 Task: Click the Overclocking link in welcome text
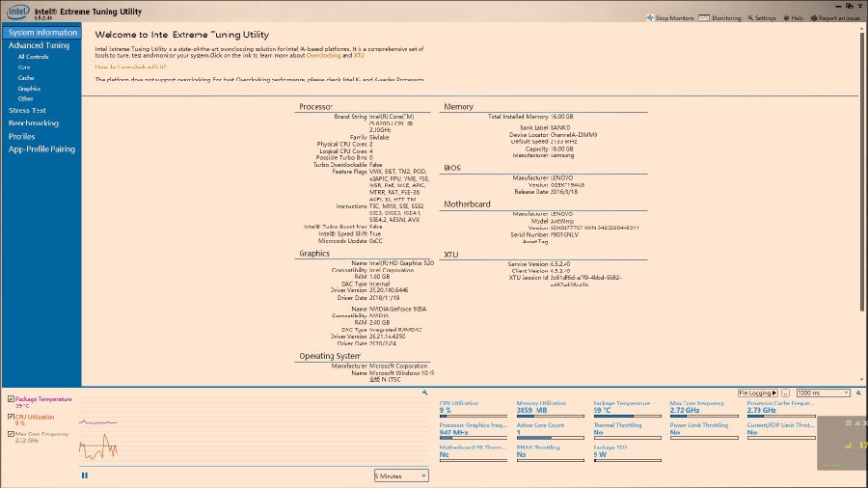click(x=323, y=55)
